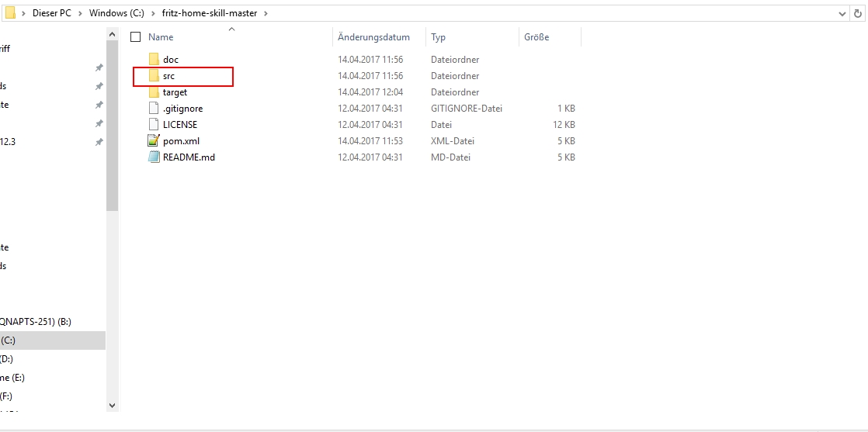Open the address bar history dropdown

click(843, 13)
